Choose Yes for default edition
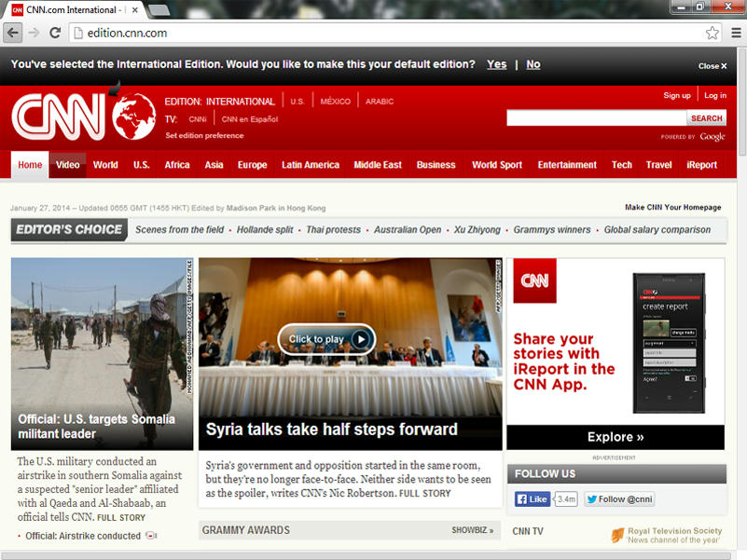This screenshot has width=747, height=560. coord(496,64)
